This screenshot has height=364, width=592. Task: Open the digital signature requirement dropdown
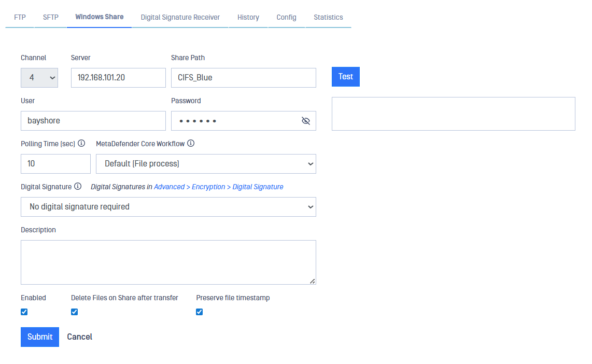(x=168, y=206)
